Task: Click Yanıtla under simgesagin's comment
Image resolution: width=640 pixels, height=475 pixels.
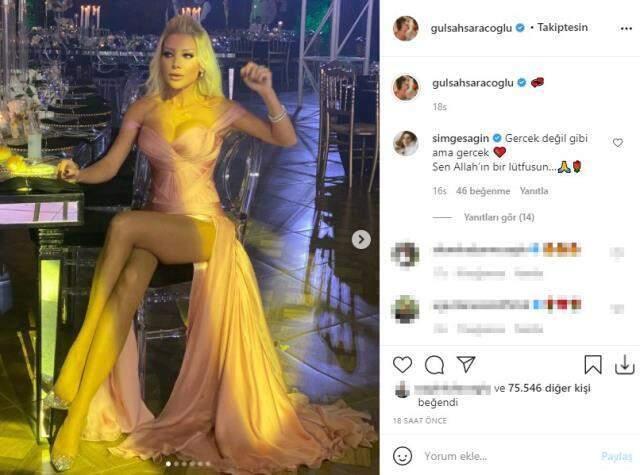Action: (x=534, y=191)
